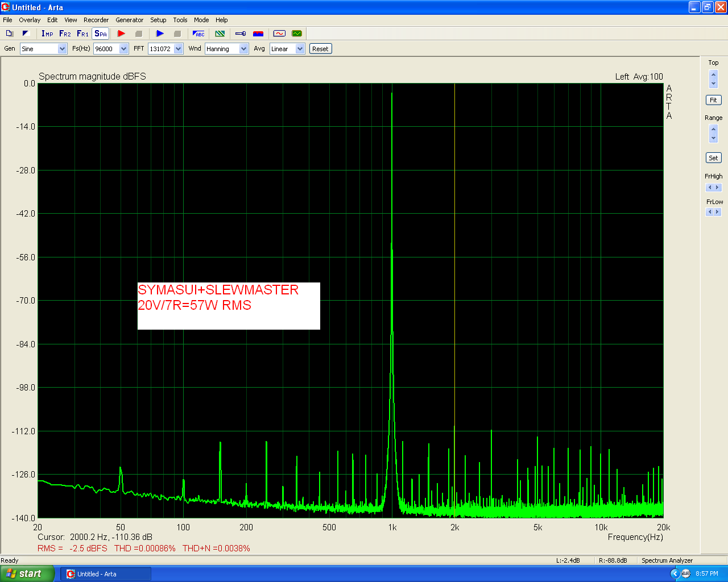Open the Tools menu
Image resolution: width=728 pixels, height=582 pixels.
[180, 20]
